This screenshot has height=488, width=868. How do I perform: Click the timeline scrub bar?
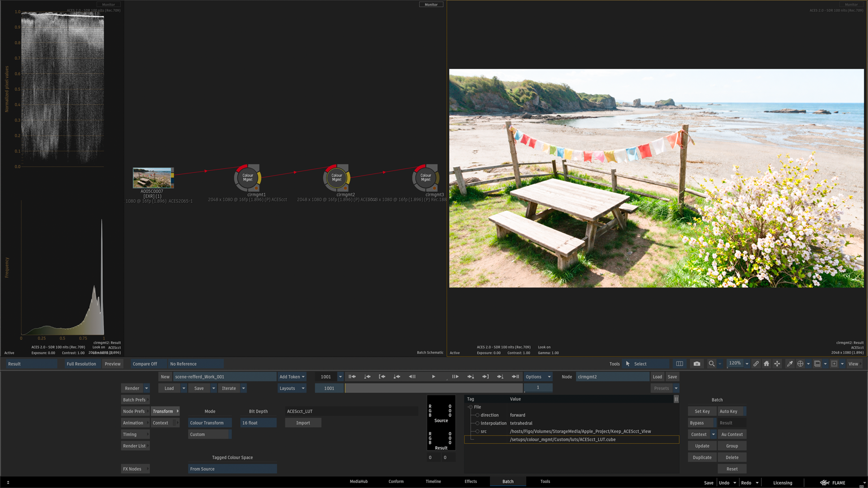coord(433,389)
